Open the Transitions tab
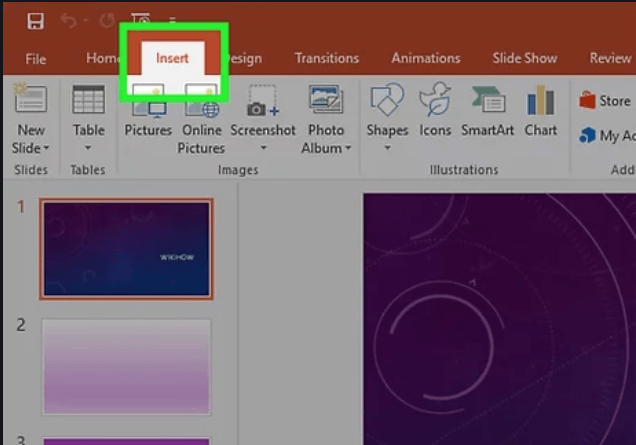 pos(327,58)
